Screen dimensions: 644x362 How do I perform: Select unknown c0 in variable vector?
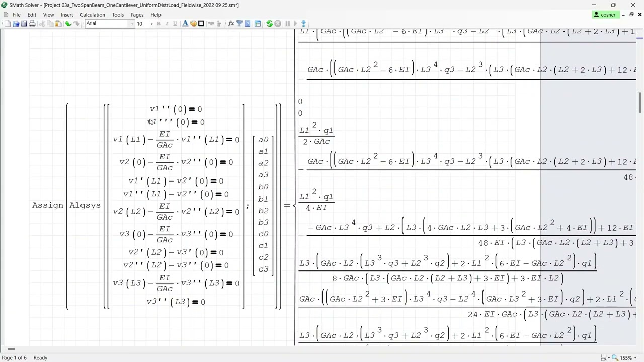tap(263, 234)
